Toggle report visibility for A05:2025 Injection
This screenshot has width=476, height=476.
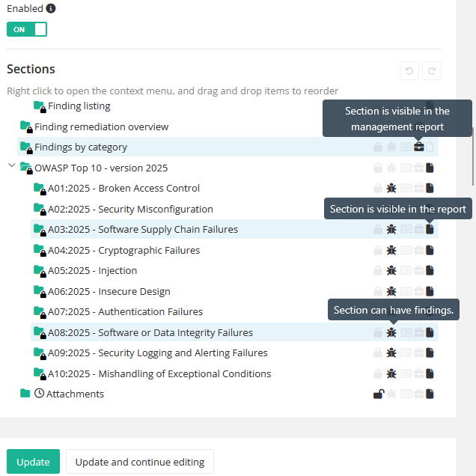point(430,271)
